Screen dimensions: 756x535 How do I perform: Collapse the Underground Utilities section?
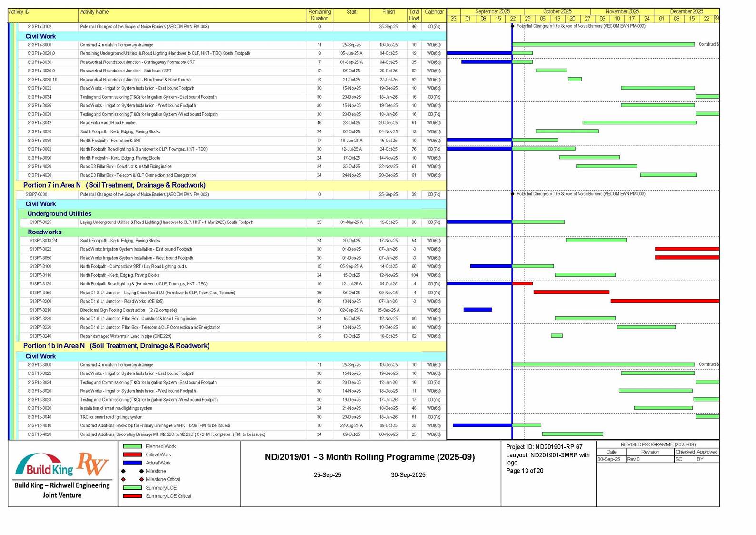[59, 214]
